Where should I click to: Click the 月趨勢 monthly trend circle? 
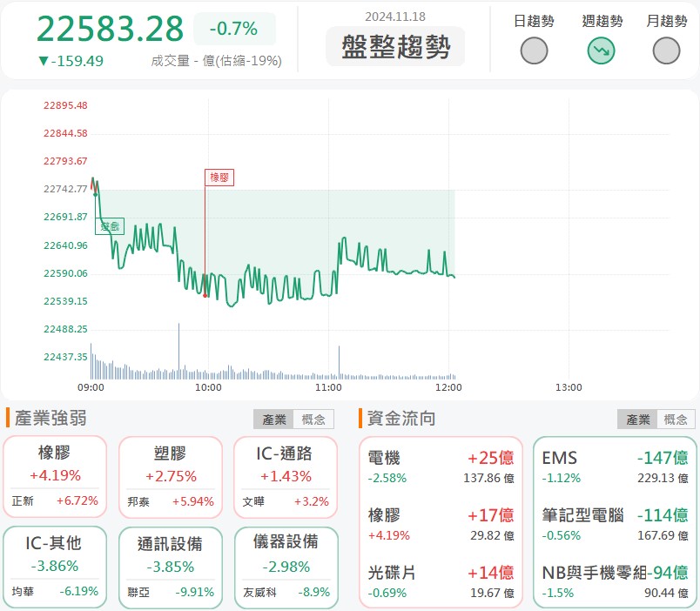[x=666, y=50]
